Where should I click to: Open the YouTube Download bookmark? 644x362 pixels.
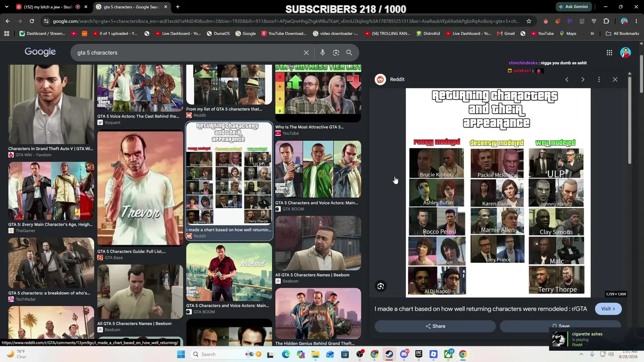click(283, 34)
